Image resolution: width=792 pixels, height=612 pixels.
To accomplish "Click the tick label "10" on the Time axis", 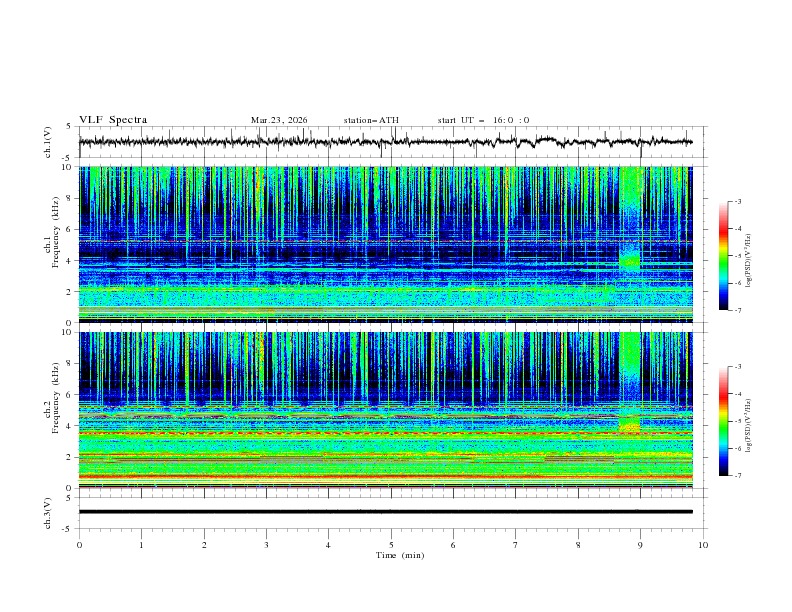I will [x=703, y=545].
